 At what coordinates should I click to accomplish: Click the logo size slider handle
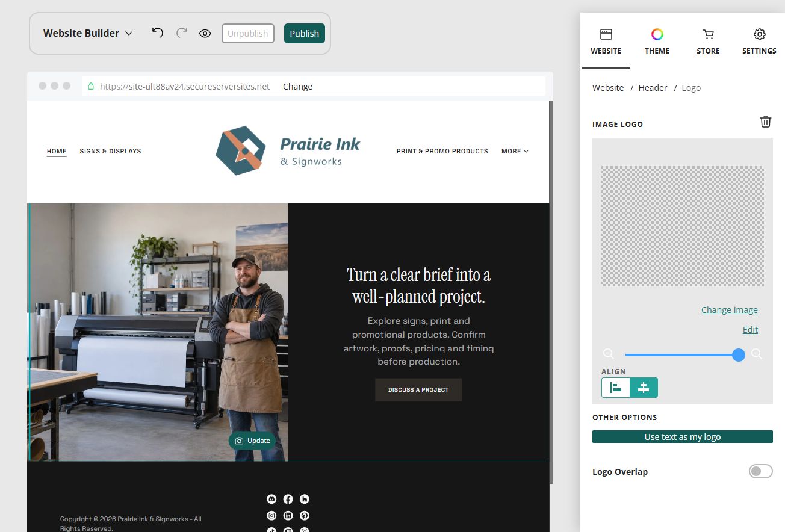[x=739, y=355]
